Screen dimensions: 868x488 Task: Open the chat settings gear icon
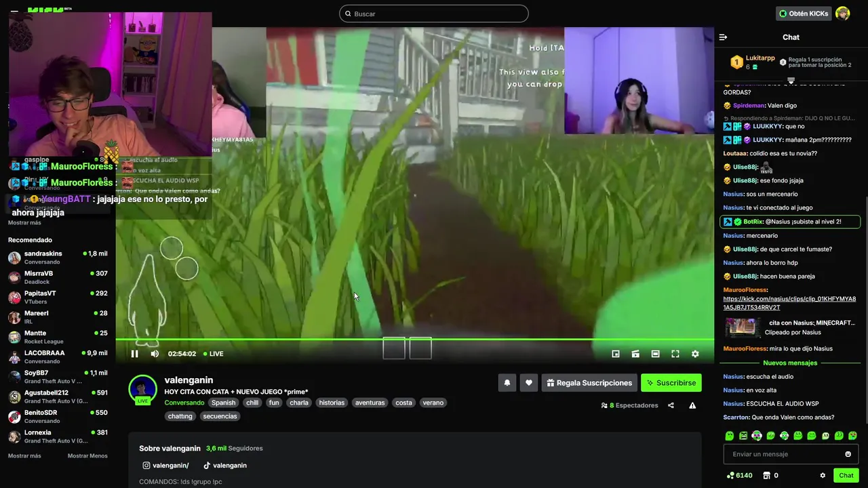tap(823, 475)
